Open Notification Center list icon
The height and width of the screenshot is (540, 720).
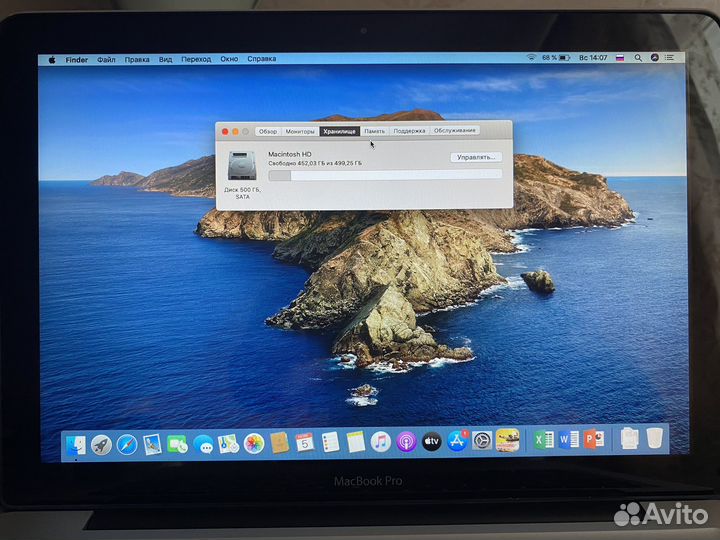click(x=669, y=57)
